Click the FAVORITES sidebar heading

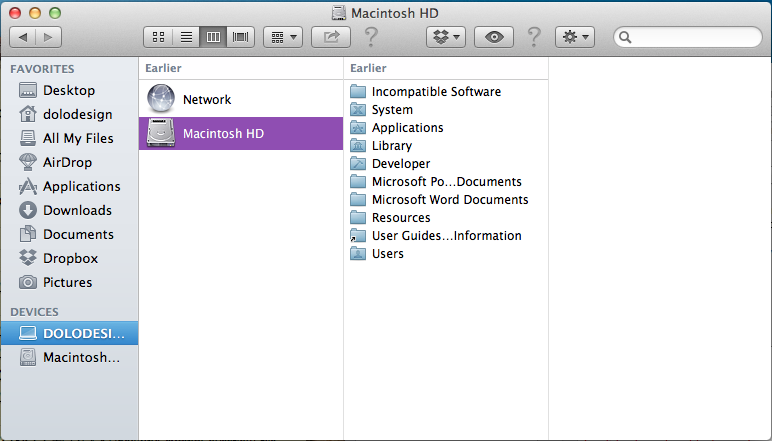tap(42, 69)
